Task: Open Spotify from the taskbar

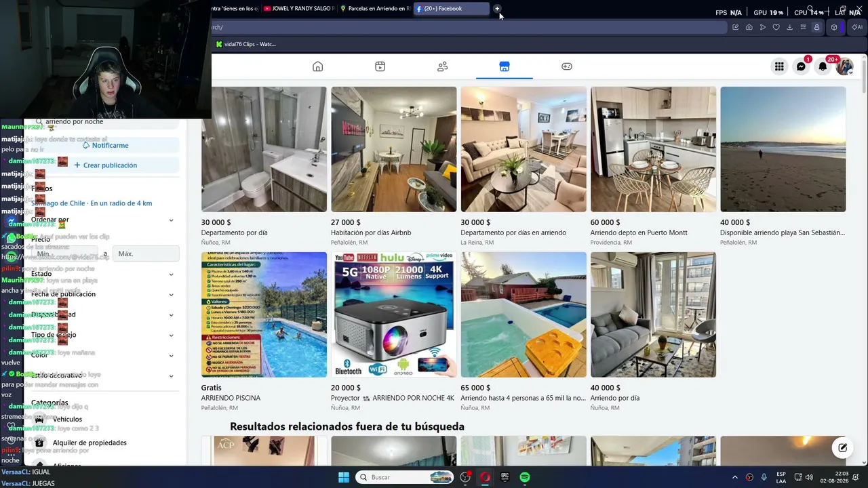Action: 525,477
